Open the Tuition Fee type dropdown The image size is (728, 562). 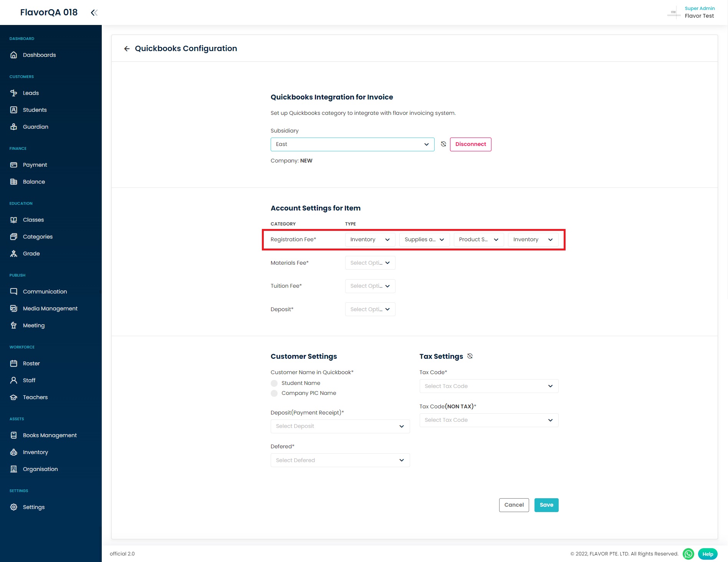pos(370,286)
